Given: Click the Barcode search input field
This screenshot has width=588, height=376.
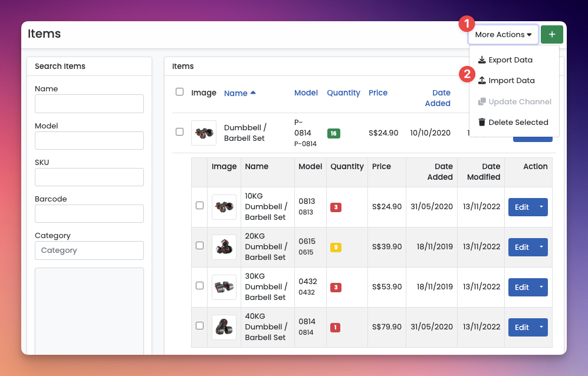Looking at the screenshot, I should click(89, 213).
